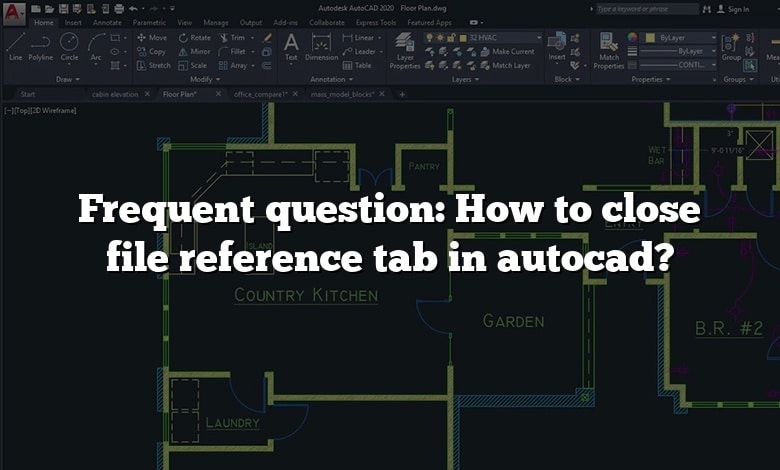Image resolution: width=780 pixels, height=470 pixels.
Task: Switch to the Start tab
Action: tap(28, 94)
